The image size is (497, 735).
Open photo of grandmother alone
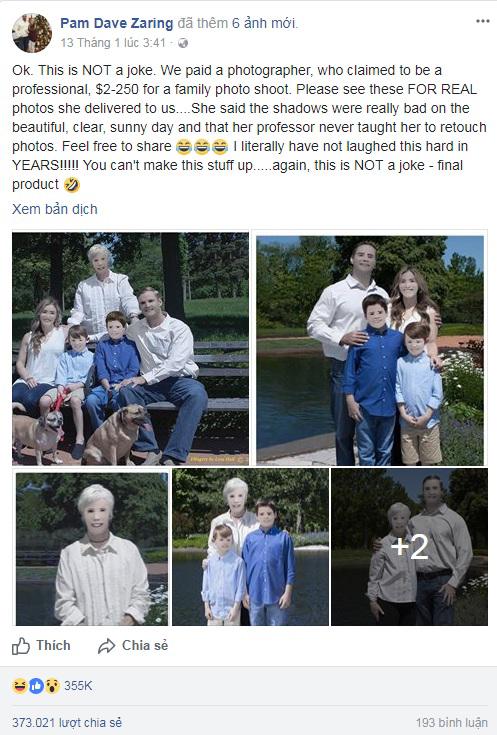point(92,549)
